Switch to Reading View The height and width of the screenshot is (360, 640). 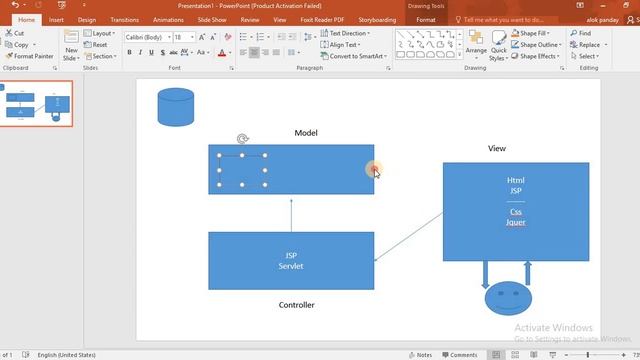click(x=533, y=355)
